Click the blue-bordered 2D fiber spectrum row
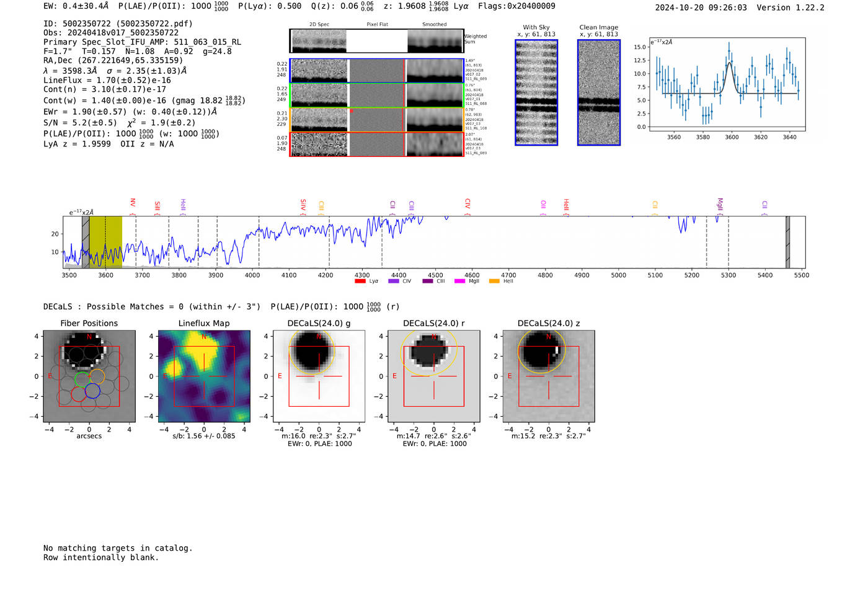 point(376,71)
